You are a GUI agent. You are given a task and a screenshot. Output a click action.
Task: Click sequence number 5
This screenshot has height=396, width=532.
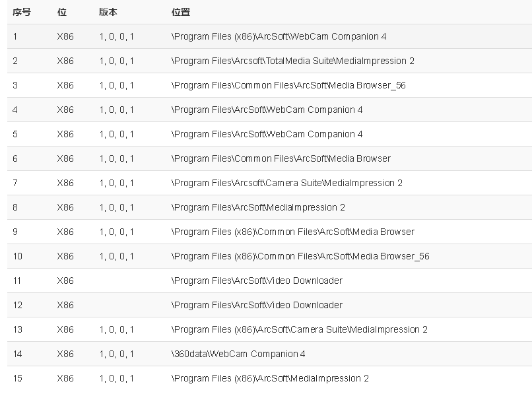pos(15,134)
